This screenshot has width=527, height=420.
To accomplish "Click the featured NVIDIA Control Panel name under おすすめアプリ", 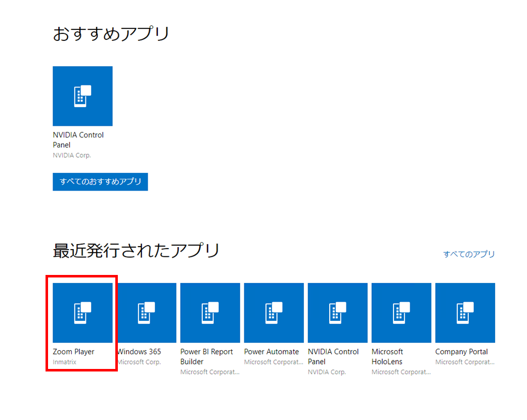I will tap(78, 140).
